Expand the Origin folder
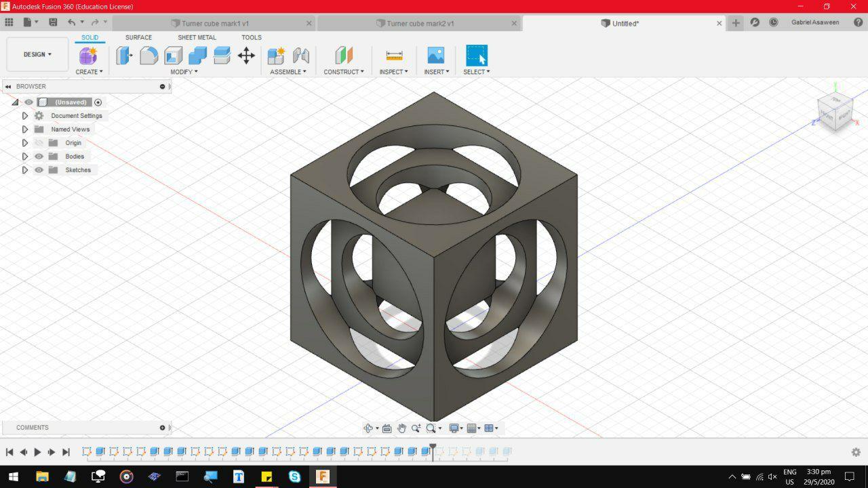This screenshot has width=868, height=488. click(x=25, y=143)
